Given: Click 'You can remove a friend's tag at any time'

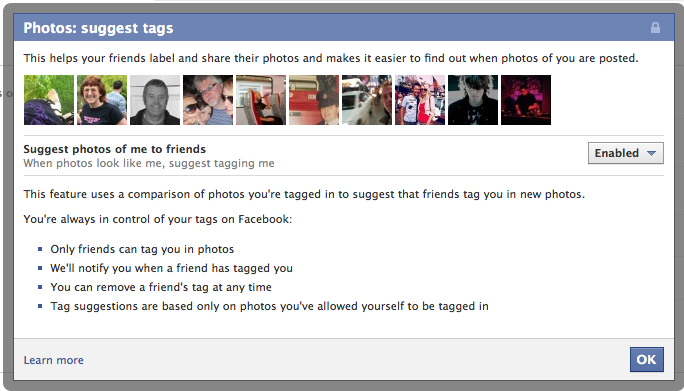Looking at the screenshot, I should coord(161,287).
